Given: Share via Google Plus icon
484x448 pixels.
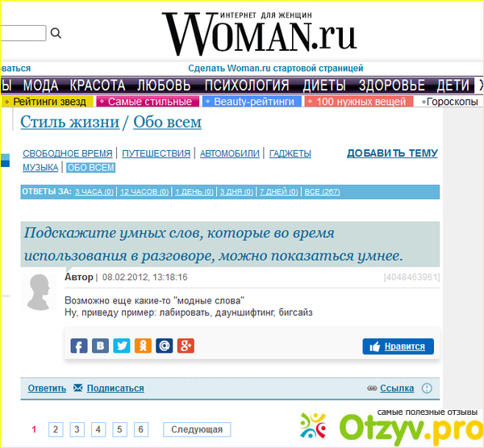Looking at the screenshot, I should pyautogui.click(x=186, y=346).
